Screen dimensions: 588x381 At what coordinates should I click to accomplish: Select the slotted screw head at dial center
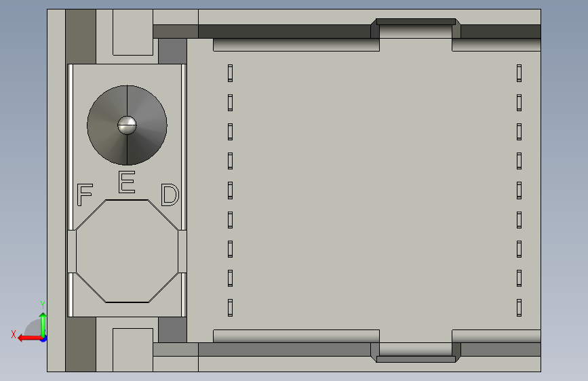click(127, 125)
